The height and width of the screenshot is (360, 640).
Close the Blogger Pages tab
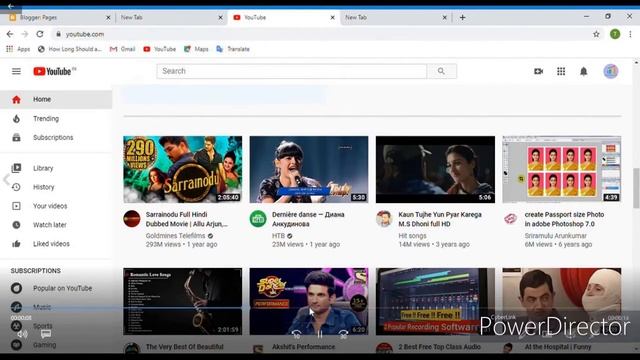(x=108, y=18)
